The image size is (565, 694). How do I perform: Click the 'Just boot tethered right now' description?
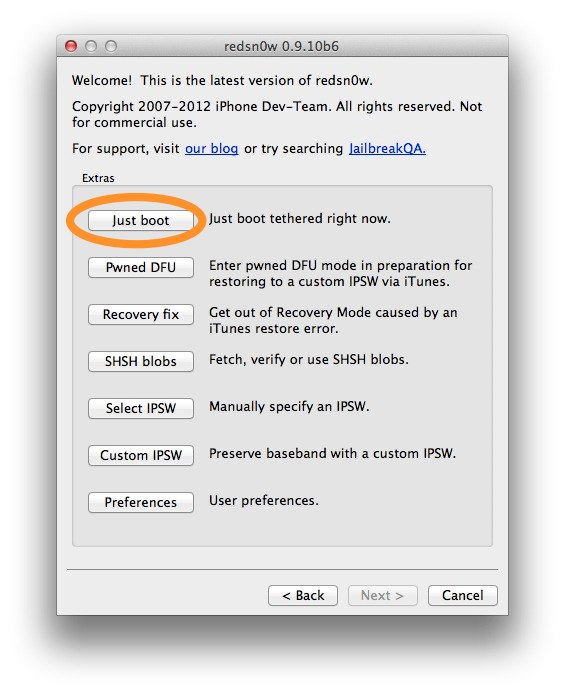pos(300,219)
